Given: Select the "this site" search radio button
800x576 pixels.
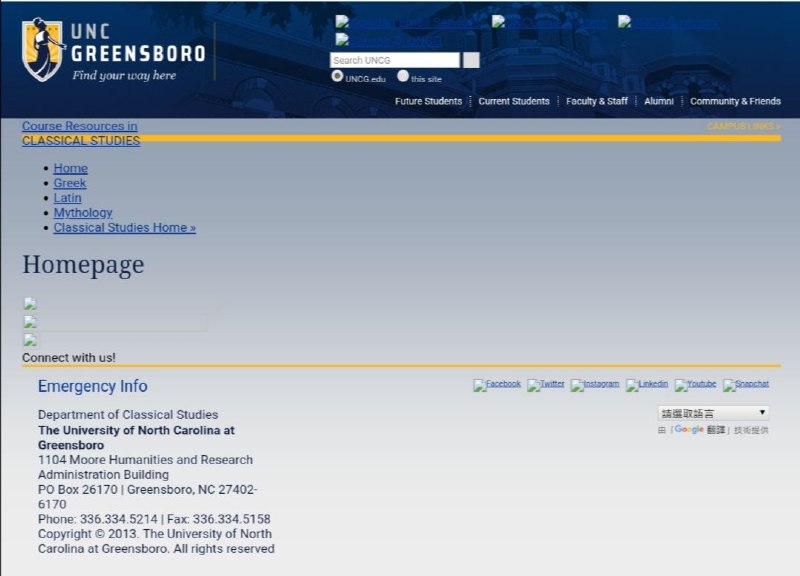Looking at the screenshot, I should 403,76.
